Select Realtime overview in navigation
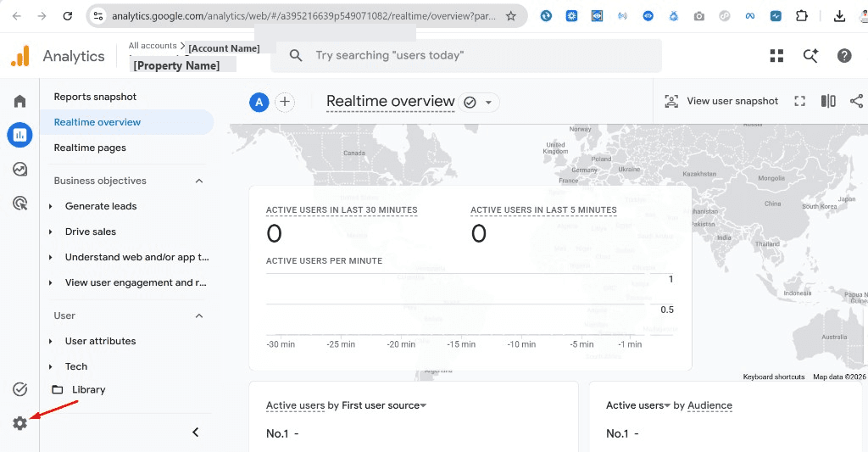This screenshot has width=868, height=452. pyautogui.click(x=127, y=122)
